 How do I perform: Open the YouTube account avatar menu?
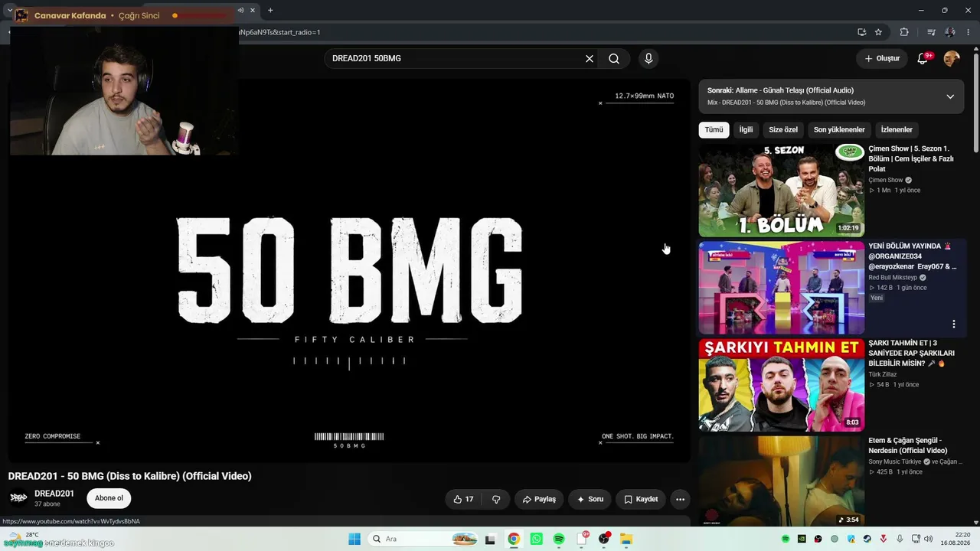pos(952,58)
